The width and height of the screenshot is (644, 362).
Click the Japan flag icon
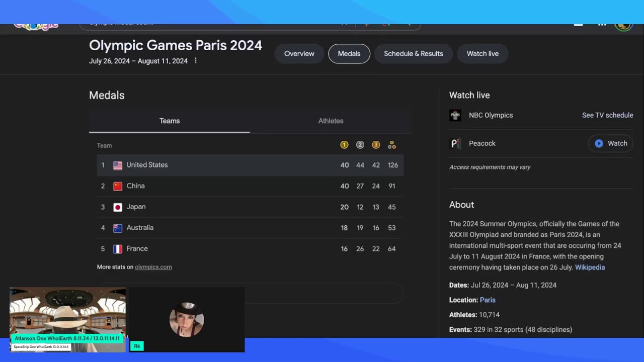tap(118, 207)
